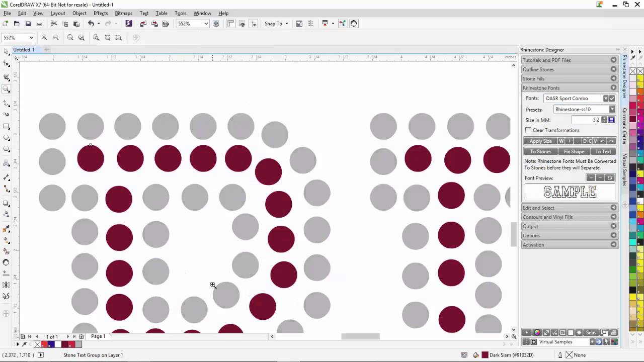Image resolution: width=644 pixels, height=362 pixels.
Task: Toggle Clear Transformations checkbox
Action: pos(528,130)
